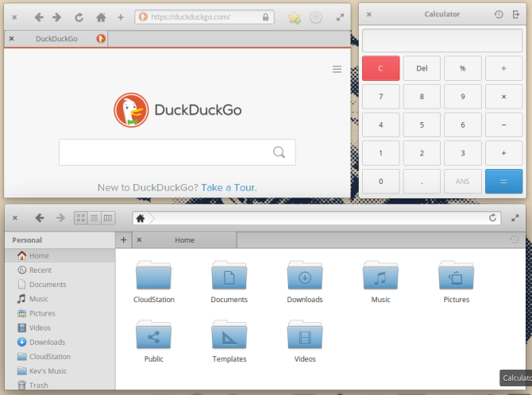Image resolution: width=532 pixels, height=395 pixels.
Task: Refresh the file manager location
Action: (492, 217)
